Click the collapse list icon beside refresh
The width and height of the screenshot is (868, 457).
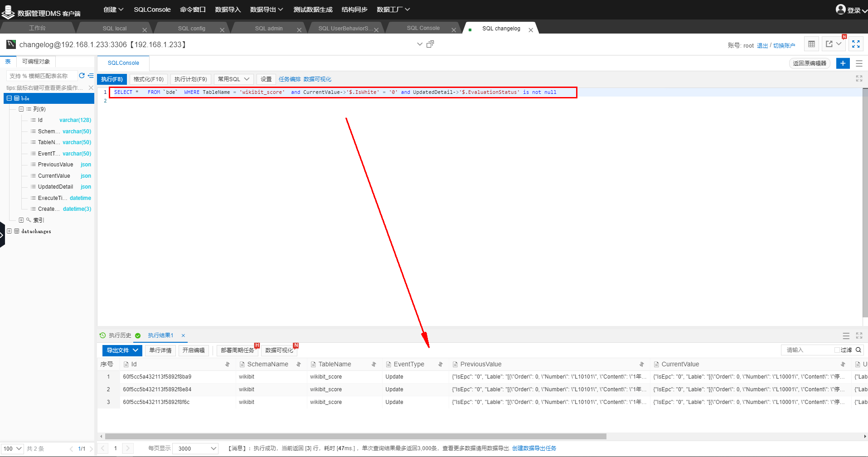91,76
